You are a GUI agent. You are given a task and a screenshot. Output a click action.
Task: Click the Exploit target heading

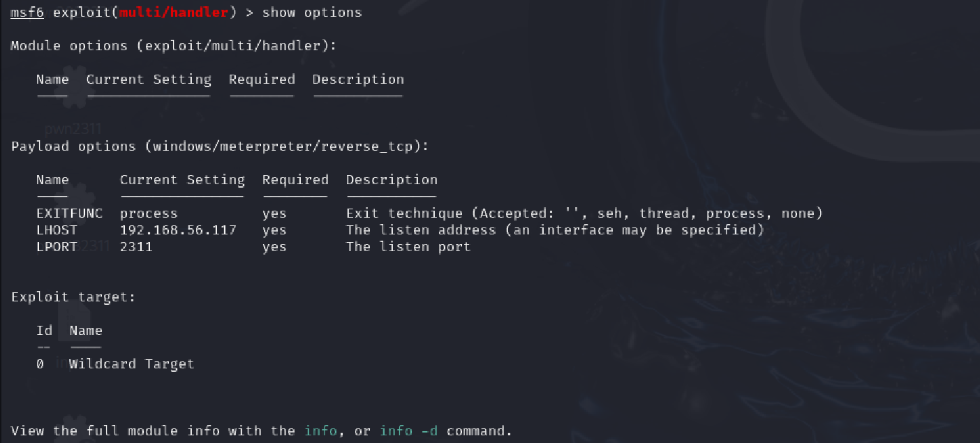coord(73,297)
